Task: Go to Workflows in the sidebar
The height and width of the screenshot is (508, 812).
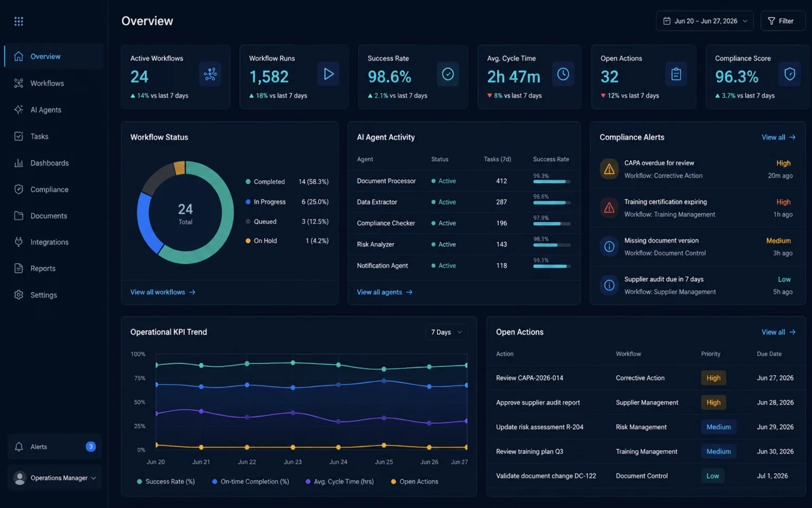Action: click(x=54, y=83)
